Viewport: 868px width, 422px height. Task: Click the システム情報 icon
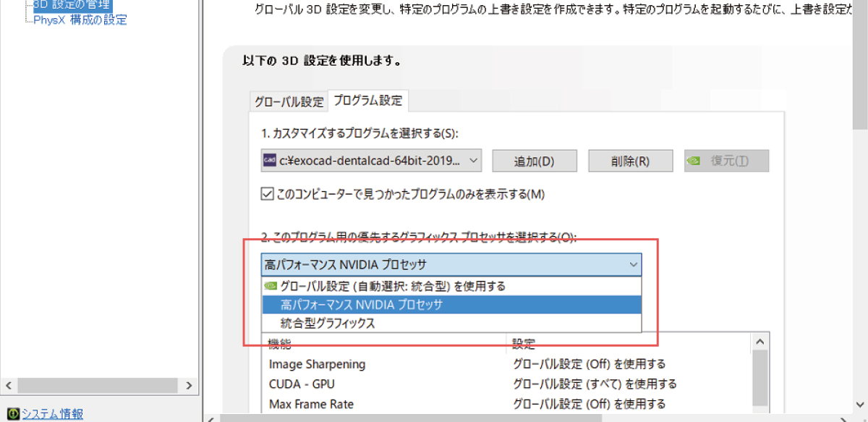(x=13, y=414)
